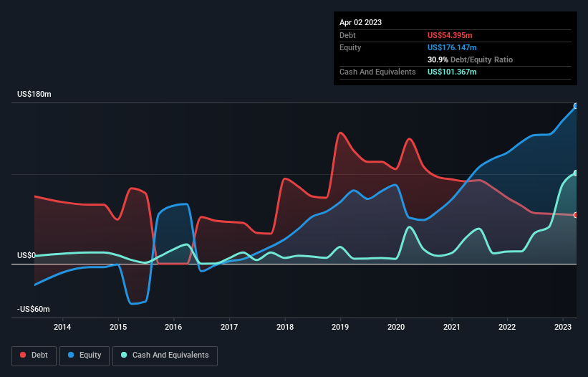The height and width of the screenshot is (377, 588).
Task: Click the US$176.147m equity value
Action: coord(452,47)
